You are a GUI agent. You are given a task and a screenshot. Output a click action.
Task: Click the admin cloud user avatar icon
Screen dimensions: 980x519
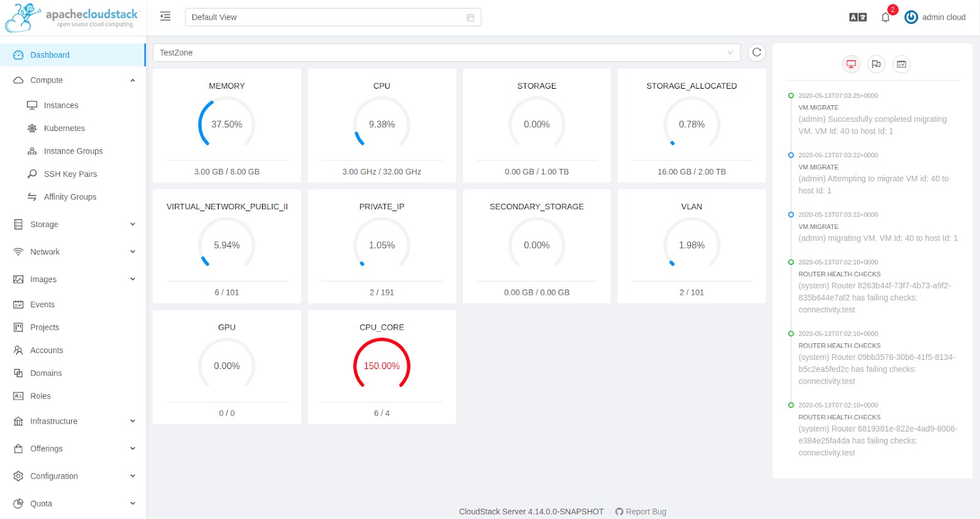click(x=911, y=17)
